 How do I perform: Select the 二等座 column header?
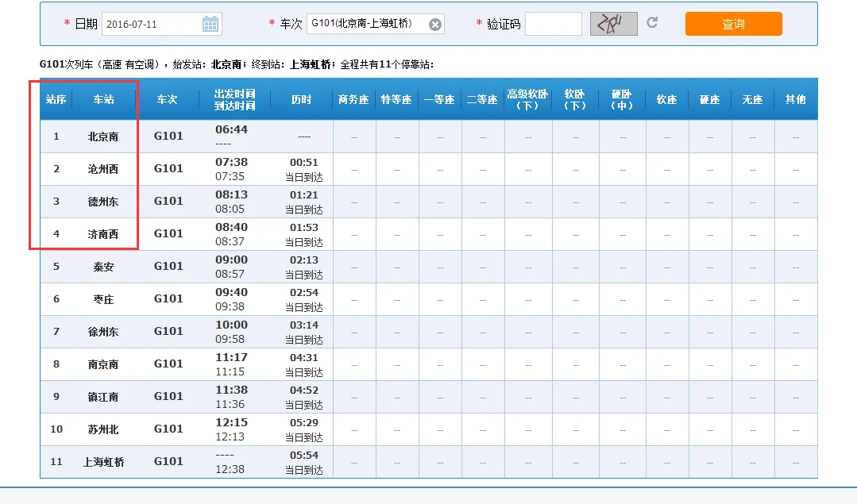(482, 99)
